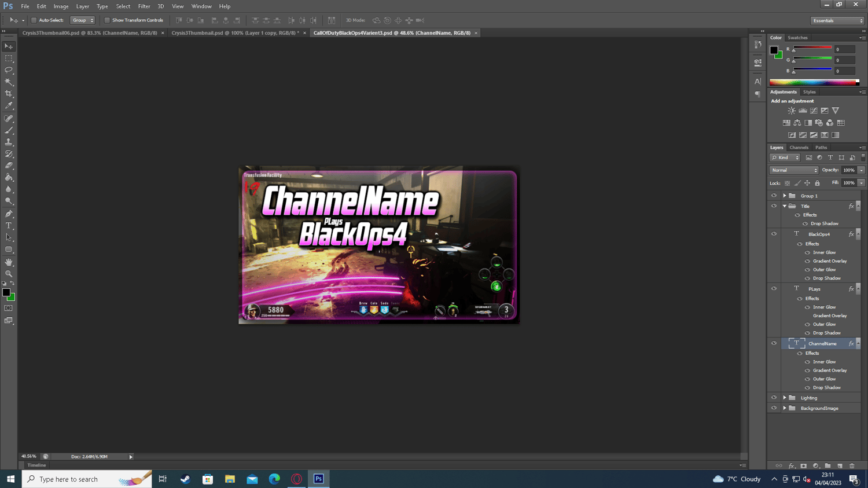Open the Essentials workspace dropdown

coord(837,21)
